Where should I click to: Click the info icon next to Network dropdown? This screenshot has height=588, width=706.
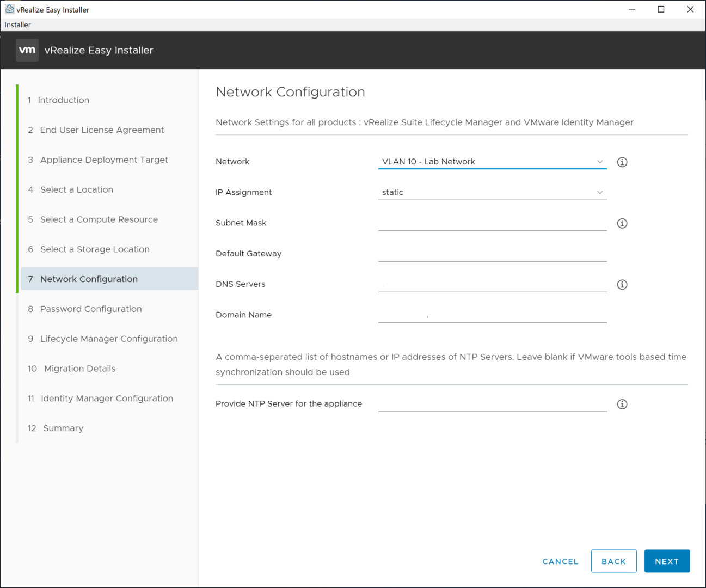point(622,162)
